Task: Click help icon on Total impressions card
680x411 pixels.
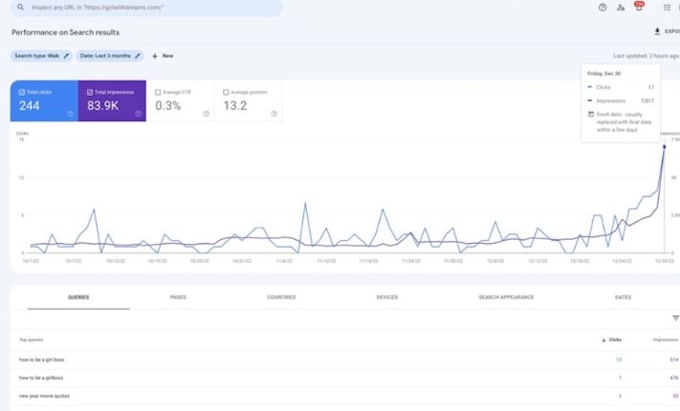Action: 138,114
